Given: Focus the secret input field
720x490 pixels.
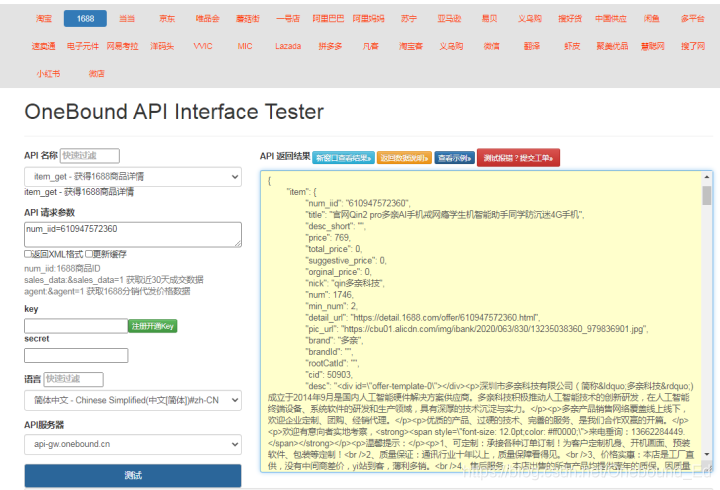Looking at the screenshot, I should pos(76,355).
